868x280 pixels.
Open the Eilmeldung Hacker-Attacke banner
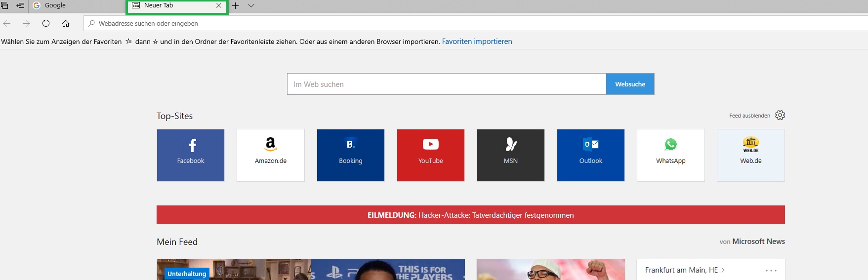coord(471,215)
